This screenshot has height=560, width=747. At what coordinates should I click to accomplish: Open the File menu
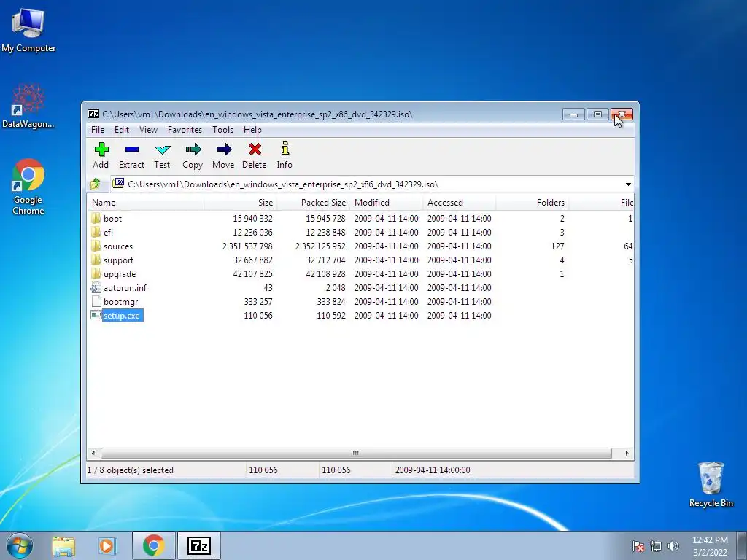[x=98, y=130]
